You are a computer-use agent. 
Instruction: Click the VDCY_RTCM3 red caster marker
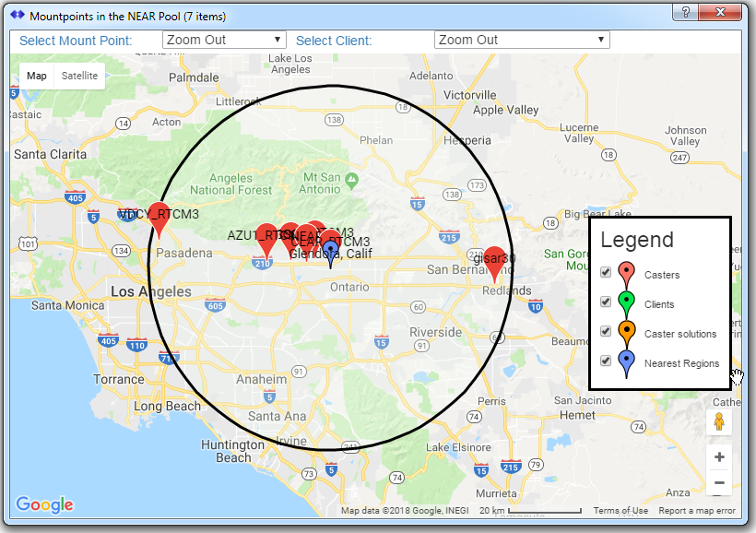(x=159, y=219)
